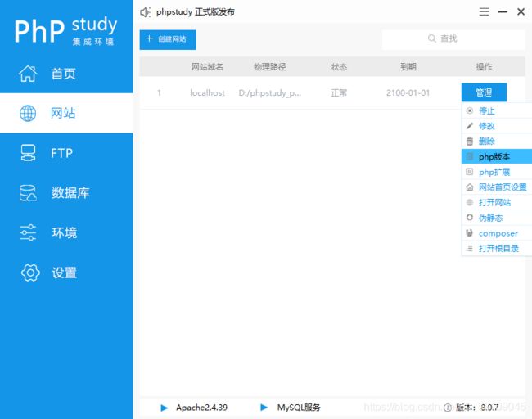The width and height of the screenshot is (532, 419).
Task: Click the sliders icon beside 环境
Action: 28,232
